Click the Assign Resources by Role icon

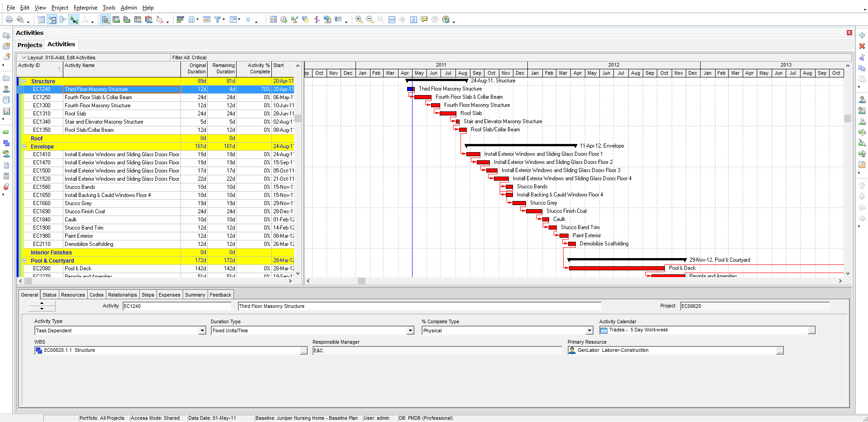[x=862, y=110]
